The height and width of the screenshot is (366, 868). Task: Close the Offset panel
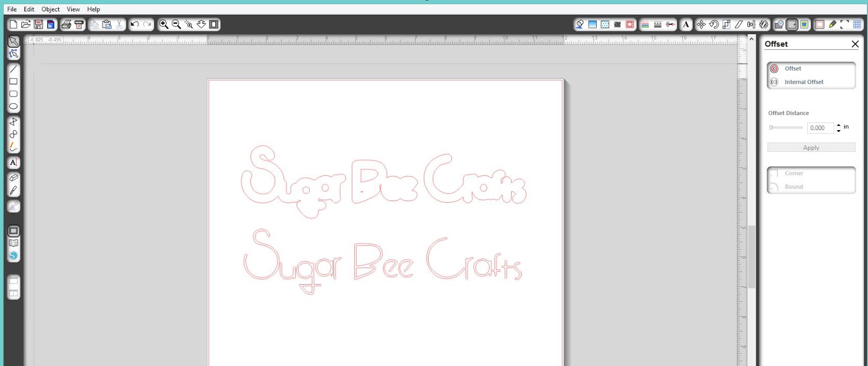pyautogui.click(x=855, y=44)
